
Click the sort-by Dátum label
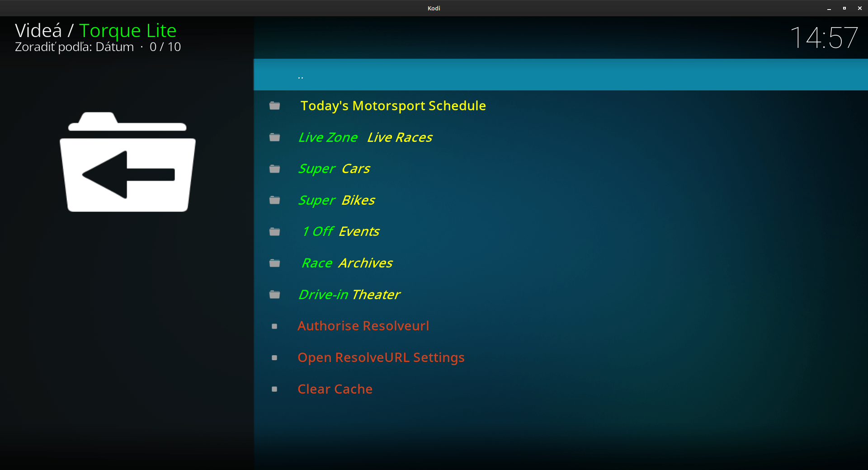click(74, 47)
